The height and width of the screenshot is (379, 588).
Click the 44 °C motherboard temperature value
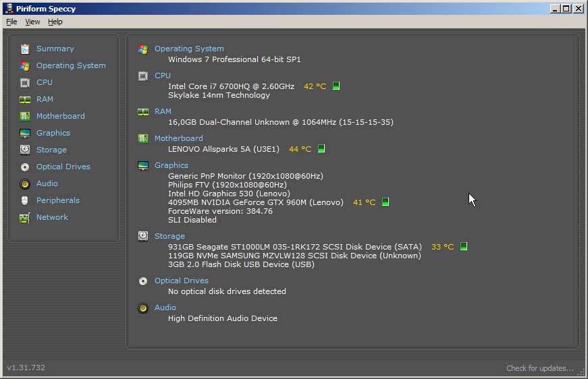point(300,149)
